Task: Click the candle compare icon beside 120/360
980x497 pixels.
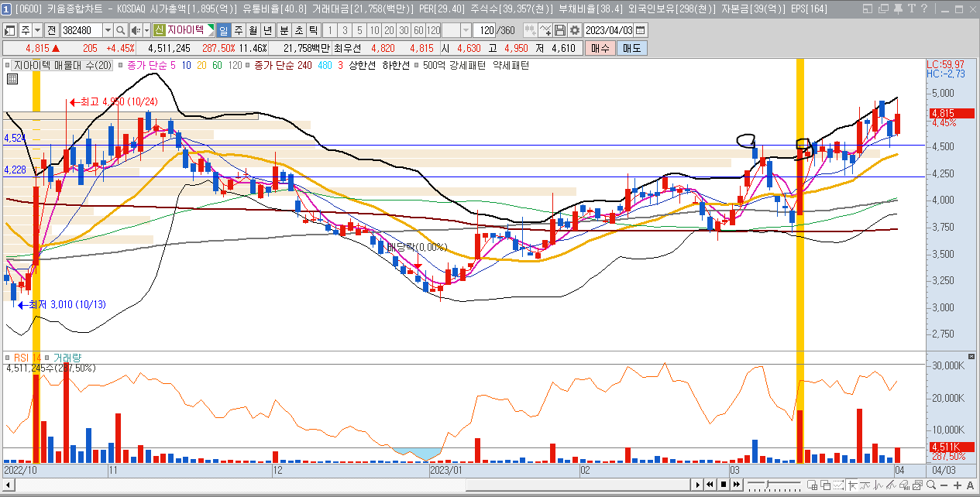Action: point(531,30)
